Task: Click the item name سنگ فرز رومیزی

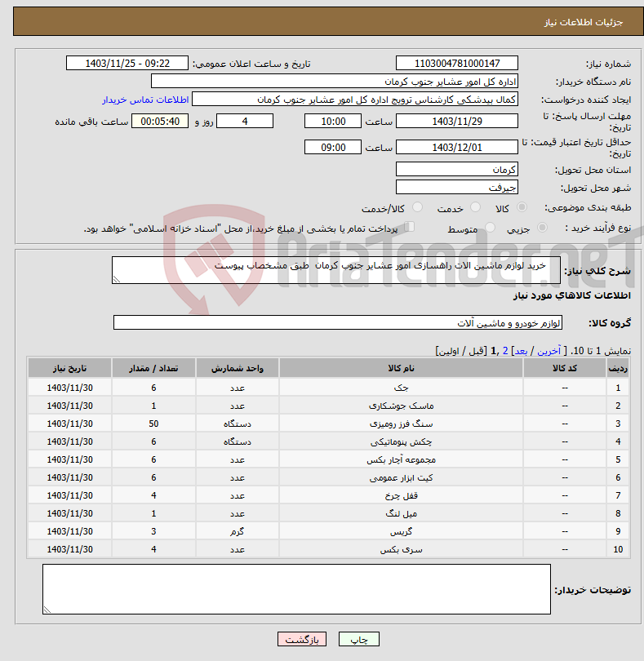Action: [401, 424]
